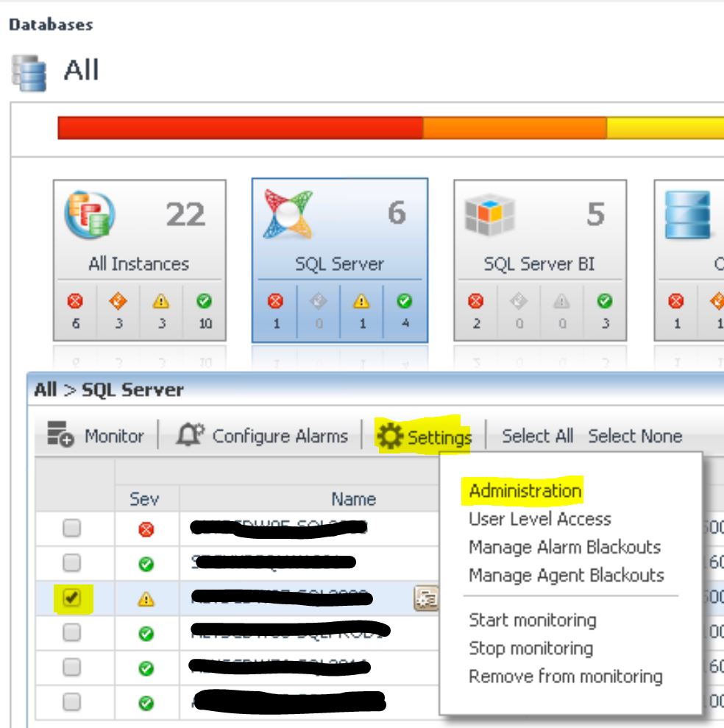Click Select None
The image size is (724, 728).
click(635, 436)
